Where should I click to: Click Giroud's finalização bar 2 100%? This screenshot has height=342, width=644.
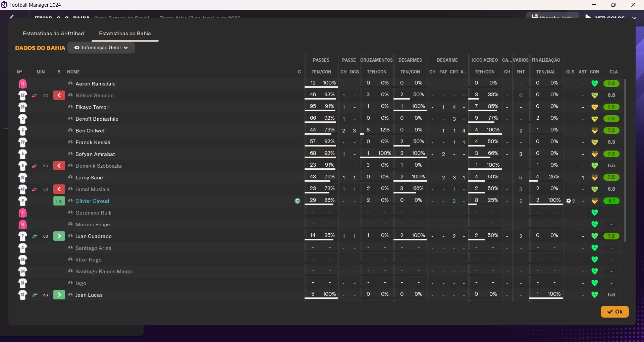[x=546, y=201]
